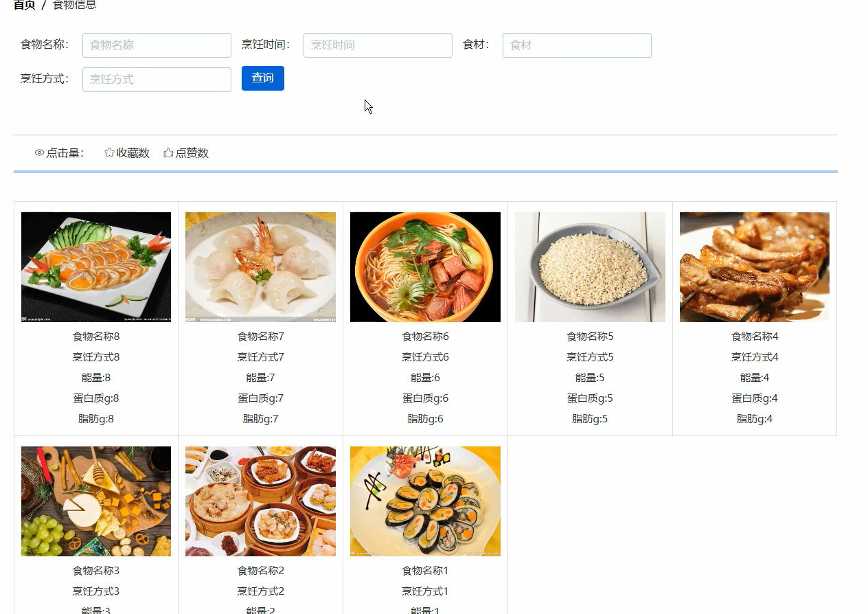Screen dimensions: 868x614
Task: Click the title 食物名称2
Action: point(261,571)
